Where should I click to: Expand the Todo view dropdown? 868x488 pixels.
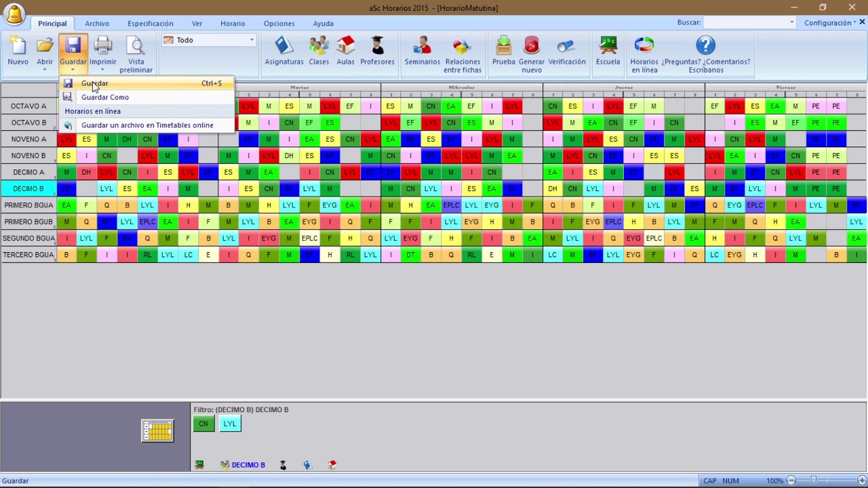pos(251,40)
